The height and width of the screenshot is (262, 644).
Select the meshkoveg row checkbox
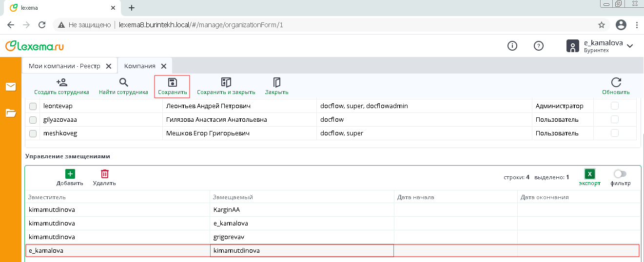click(33, 133)
